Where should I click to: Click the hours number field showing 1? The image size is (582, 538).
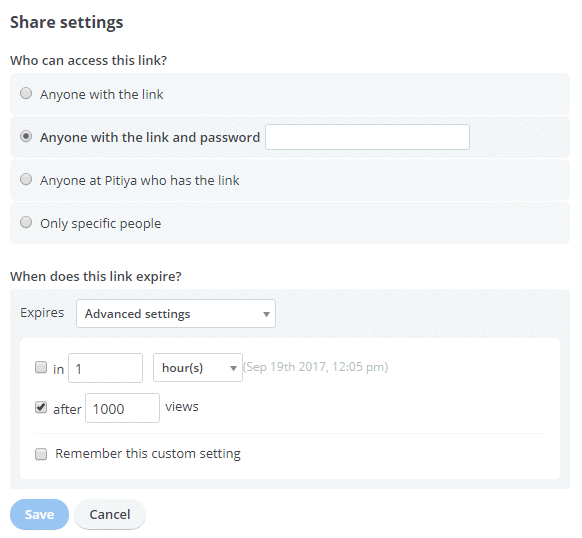click(x=105, y=368)
